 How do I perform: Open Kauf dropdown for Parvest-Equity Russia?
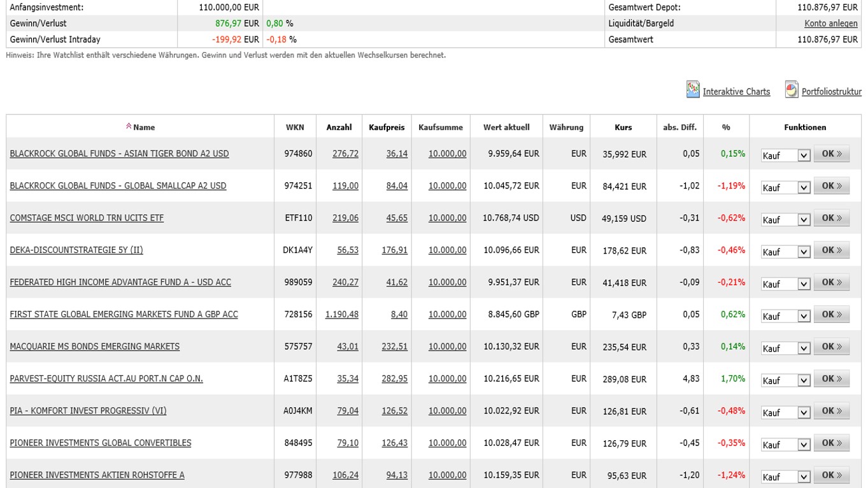pyautogui.click(x=804, y=380)
